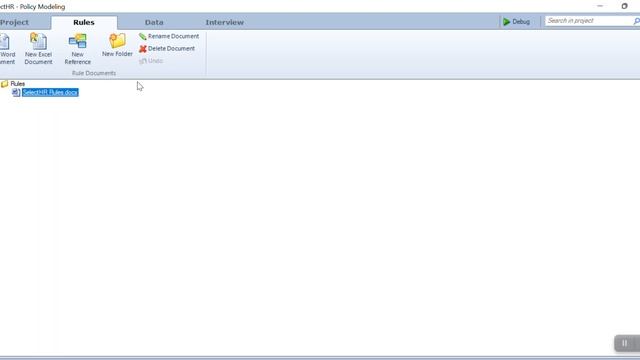640x360 pixels.
Task: Create a New Folder
Action: pos(117,45)
